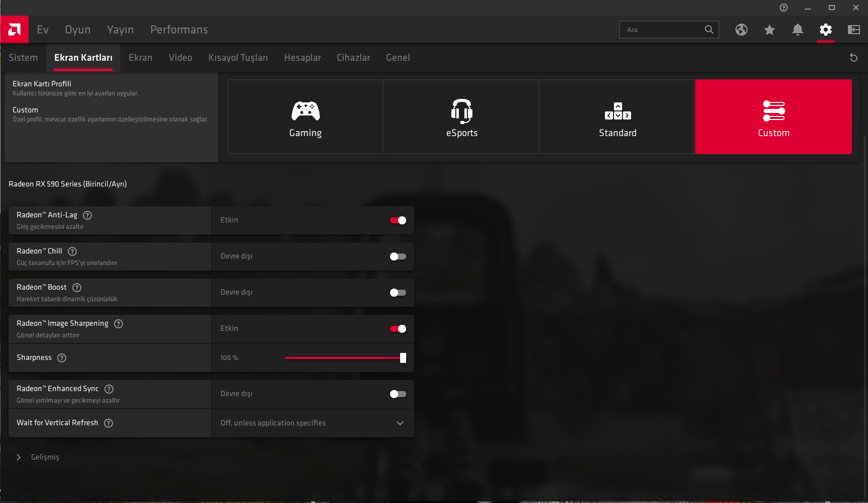Show help for Sharpness setting
The width and height of the screenshot is (868, 503).
(x=62, y=358)
